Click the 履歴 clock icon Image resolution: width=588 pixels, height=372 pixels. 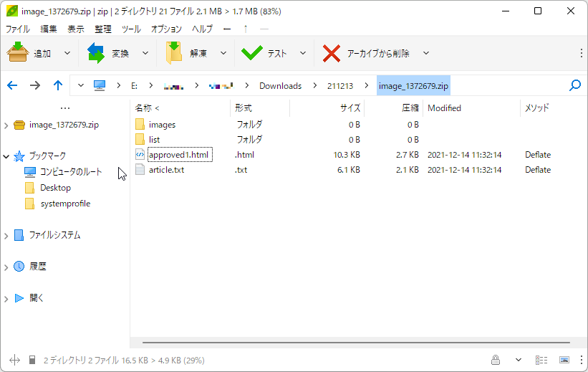point(19,266)
